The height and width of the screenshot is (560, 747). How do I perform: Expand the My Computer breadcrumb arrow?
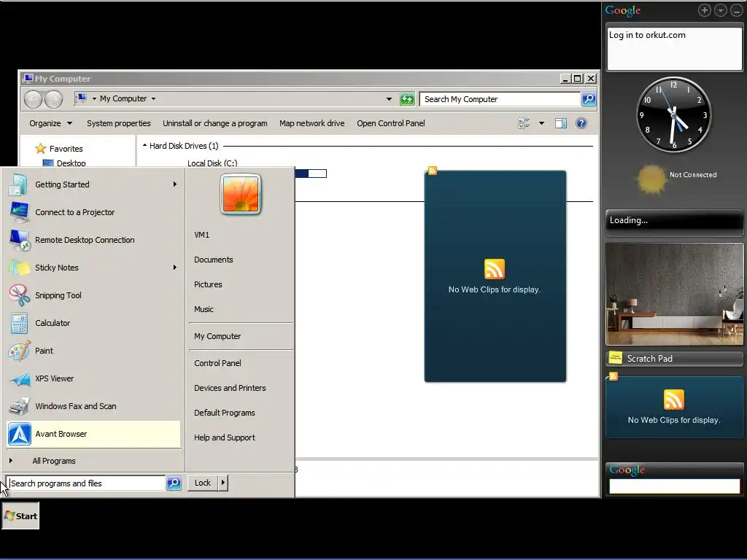(153, 99)
